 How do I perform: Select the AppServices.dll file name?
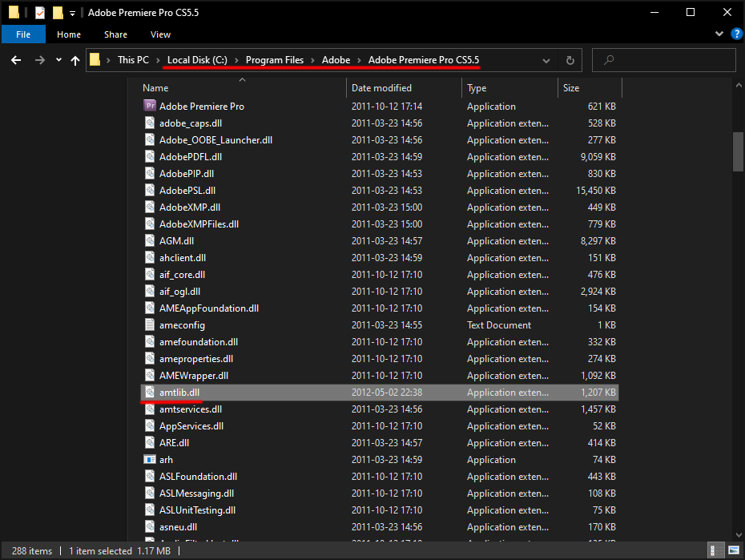(x=191, y=426)
